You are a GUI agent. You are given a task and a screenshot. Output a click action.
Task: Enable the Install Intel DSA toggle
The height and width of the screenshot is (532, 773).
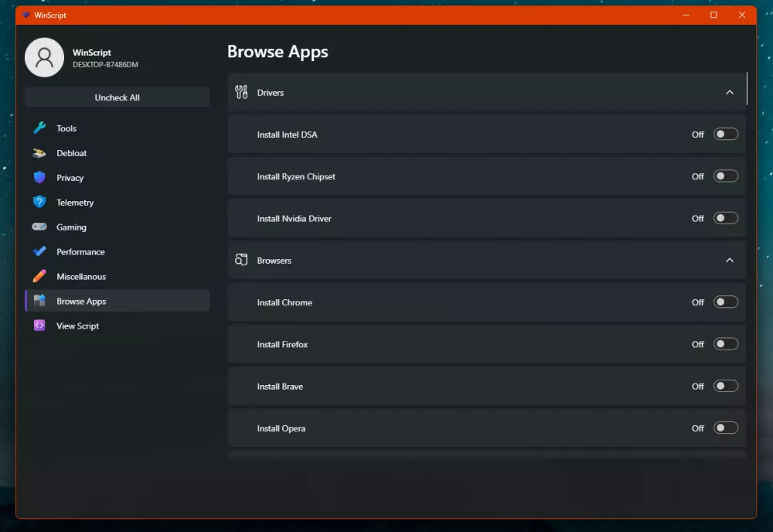726,135
